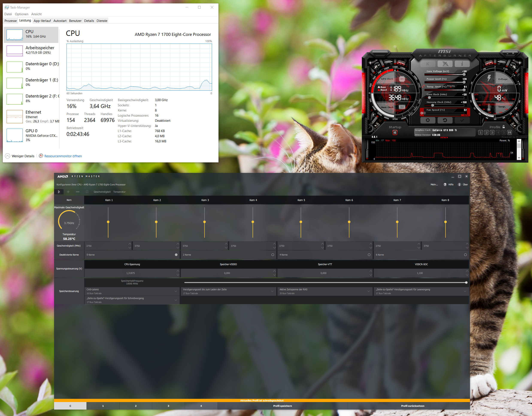The image size is (532, 416).
Task: Toggle the Windows Startup icon in Afterburner
Action: (x=395, y=133)
